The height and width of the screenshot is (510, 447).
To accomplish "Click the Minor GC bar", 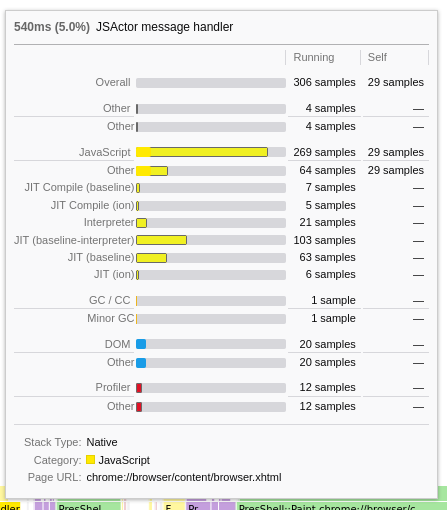I will click(x=211, y=319).
